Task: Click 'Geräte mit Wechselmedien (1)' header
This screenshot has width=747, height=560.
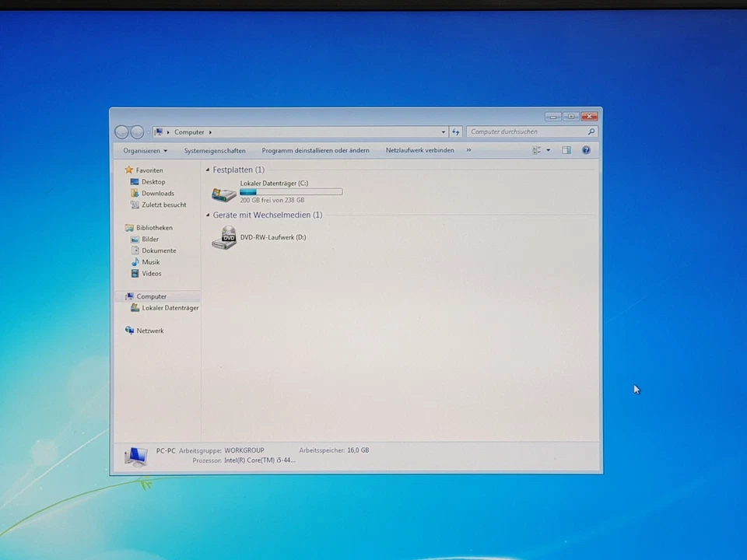Action: click(x=267, y=215)
